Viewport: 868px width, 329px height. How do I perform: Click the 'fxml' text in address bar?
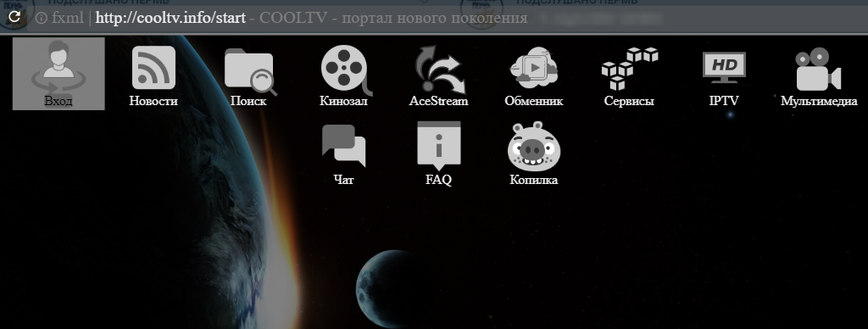point(68,18)
